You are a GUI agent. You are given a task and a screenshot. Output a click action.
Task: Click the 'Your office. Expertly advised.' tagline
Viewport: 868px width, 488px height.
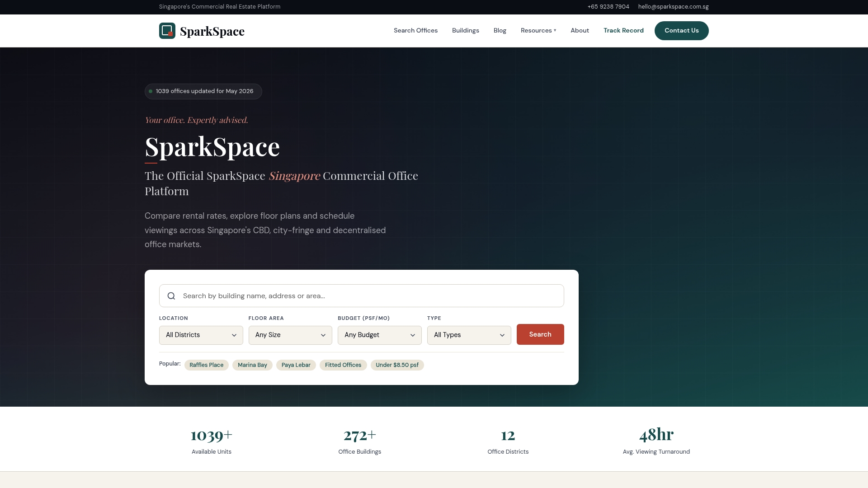[196, 120]
